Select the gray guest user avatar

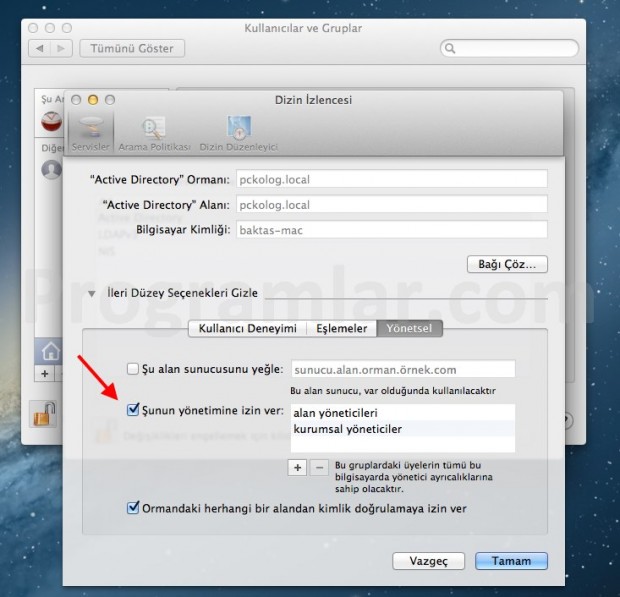(51, 169)
